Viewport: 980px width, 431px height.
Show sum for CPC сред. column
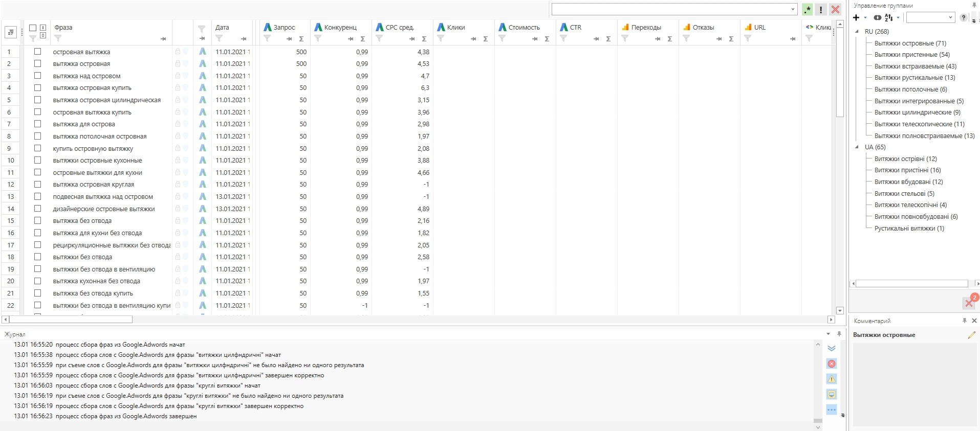click(424, 39)
